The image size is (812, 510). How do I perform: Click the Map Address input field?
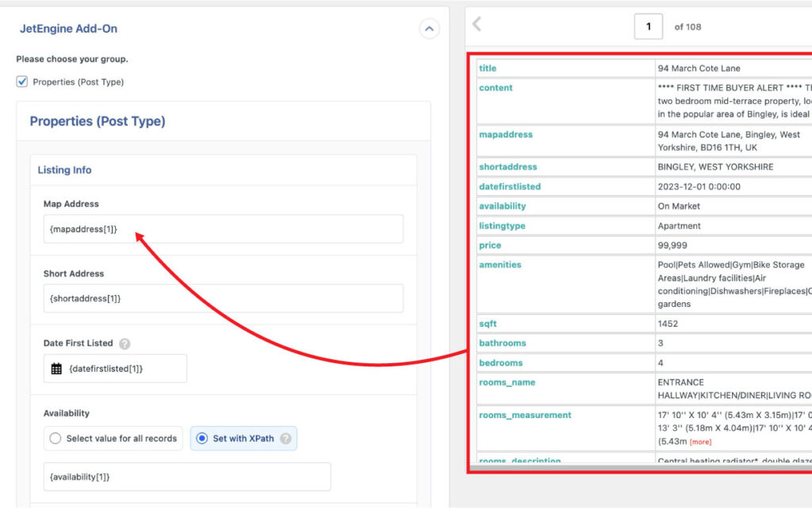(223, 229)
